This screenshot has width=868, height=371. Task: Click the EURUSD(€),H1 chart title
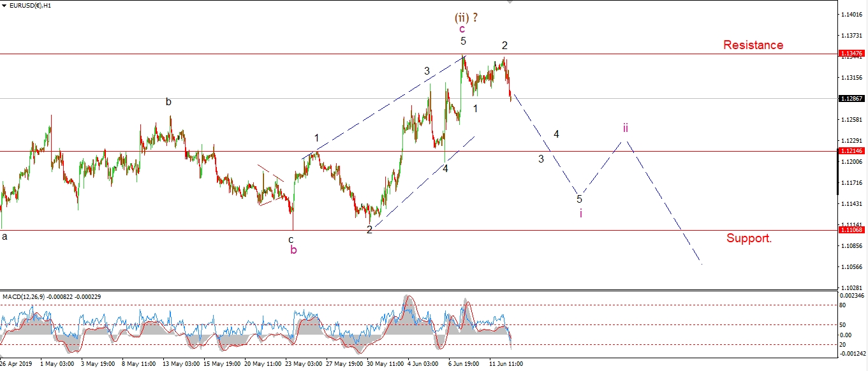click(x=30, y=6)
